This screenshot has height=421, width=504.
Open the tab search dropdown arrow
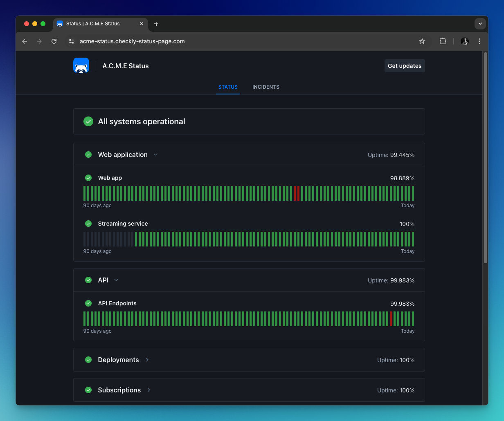pos(480,24)
